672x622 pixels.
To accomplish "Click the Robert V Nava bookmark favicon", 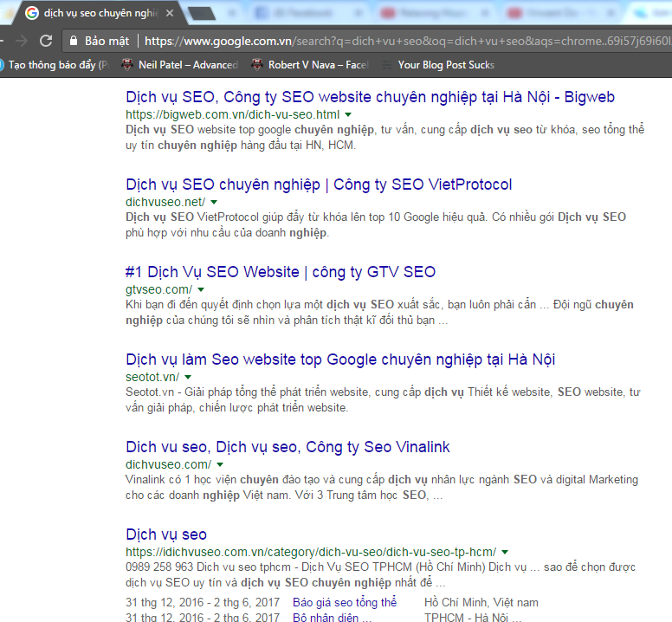I will point(256,65).
